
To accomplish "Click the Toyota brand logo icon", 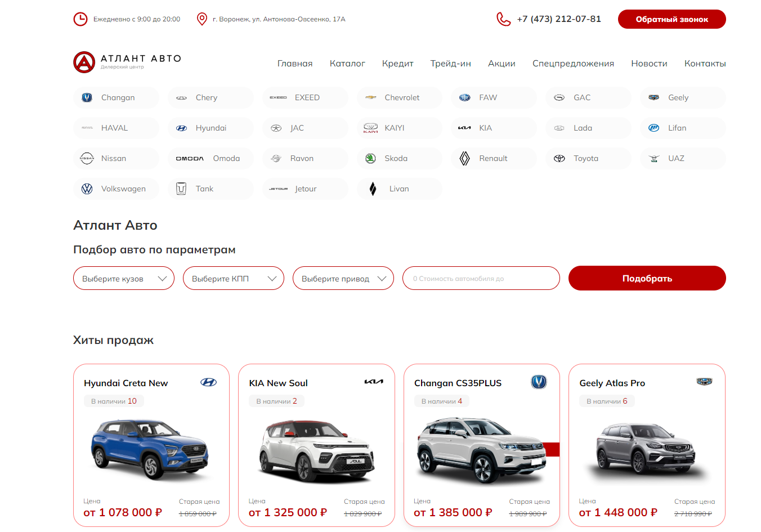I will pos(559,158).
